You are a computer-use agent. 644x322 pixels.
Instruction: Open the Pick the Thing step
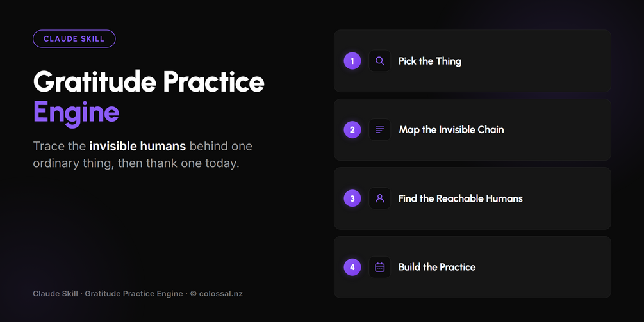pos(472,61)
